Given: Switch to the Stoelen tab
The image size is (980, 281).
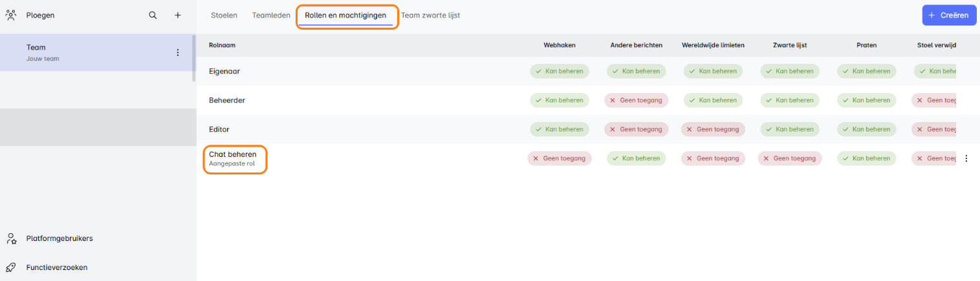Looking at the screenshot, I should tap(224, 15).
